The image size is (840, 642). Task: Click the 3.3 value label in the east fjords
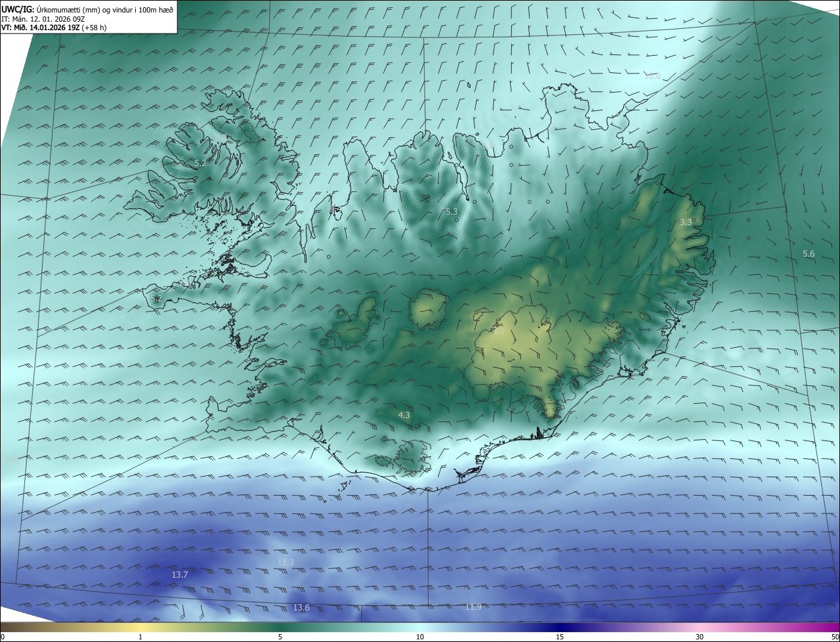(x=686, y=223)
